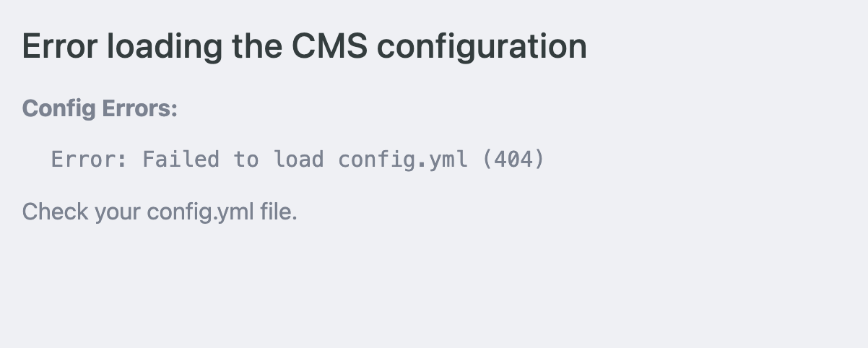868x348 pixels.
Task: Click the "Error loading the CMS configuration" heading
Action: tap(304, 47)
